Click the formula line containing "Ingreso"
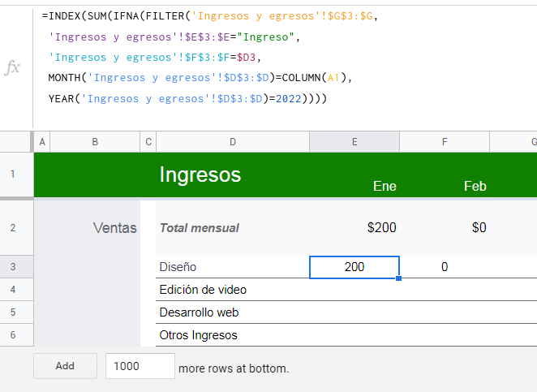The height and width of the screenshot is (392, 537). (x=174, y=37)
